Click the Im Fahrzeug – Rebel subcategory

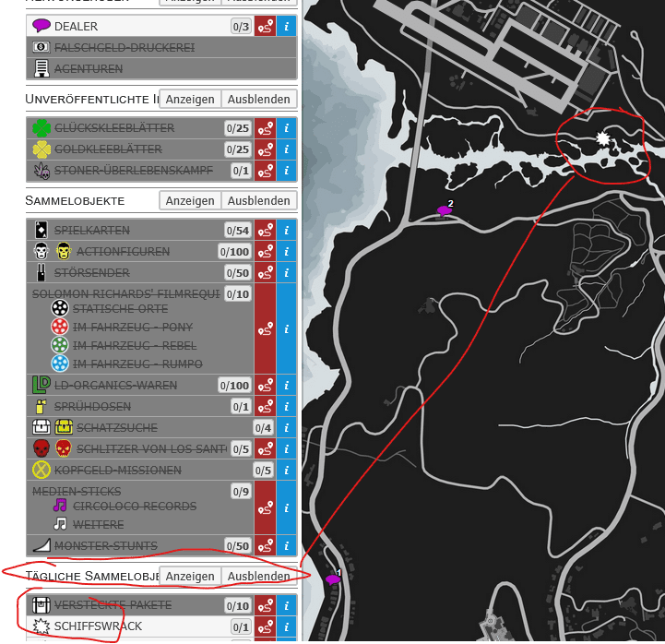pos(124,345)
